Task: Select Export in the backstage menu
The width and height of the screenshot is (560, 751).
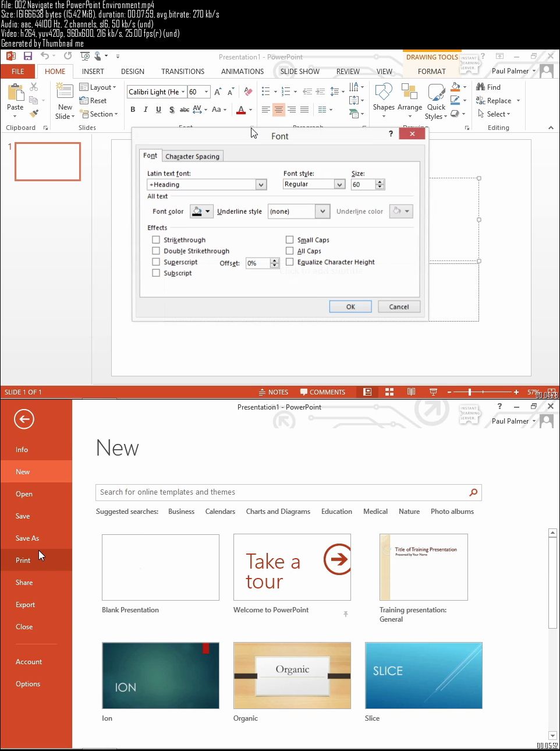Action: tap(36, 604)
